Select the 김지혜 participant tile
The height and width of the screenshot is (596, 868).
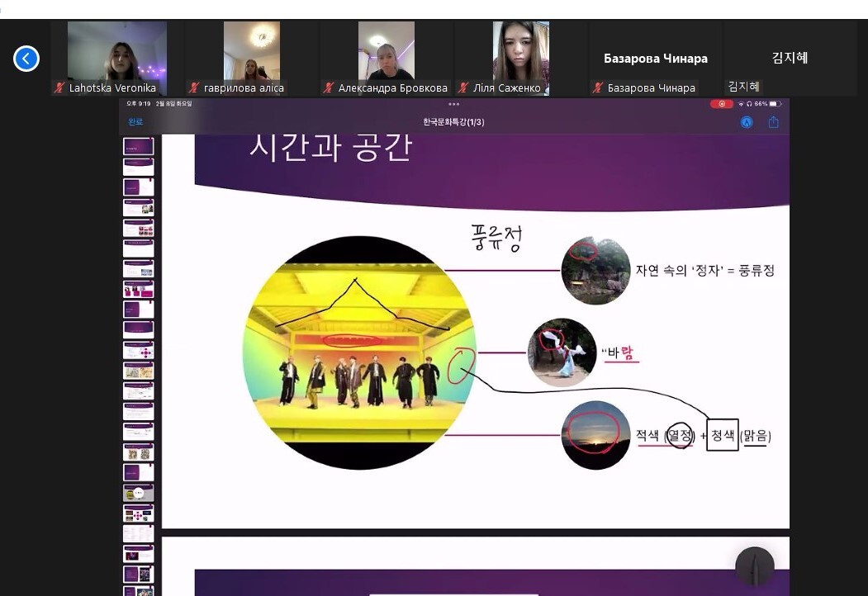(790, 58)
